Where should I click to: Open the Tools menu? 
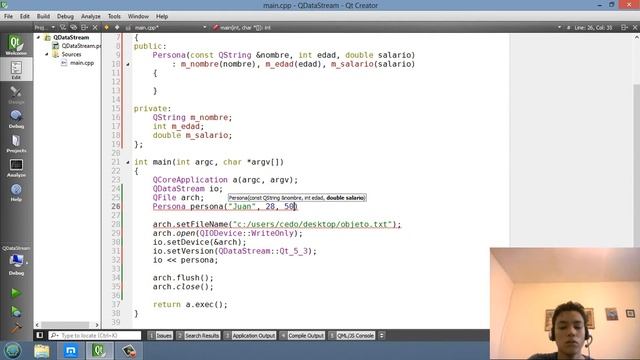(114, 16)
